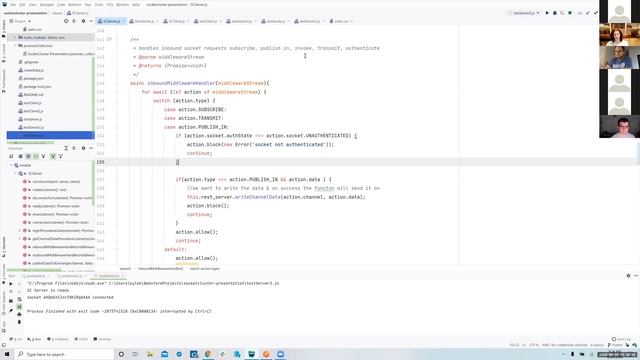640x360 pixels.
Task: Expand getChannelDataProcedureListener in Structure
Action: click(20, 239)
